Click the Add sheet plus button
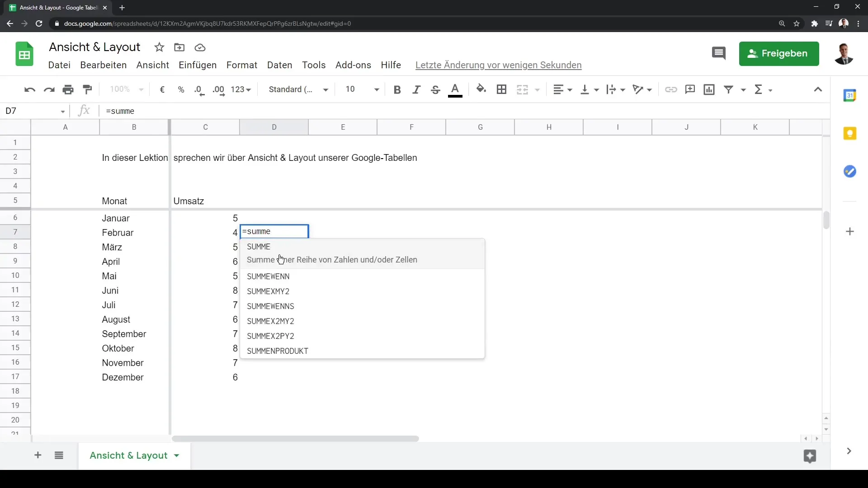 pyautogui.click(x=38, y=455)
